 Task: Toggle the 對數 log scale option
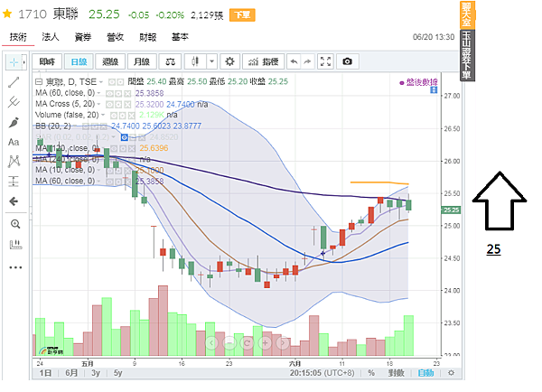point(396,373)
